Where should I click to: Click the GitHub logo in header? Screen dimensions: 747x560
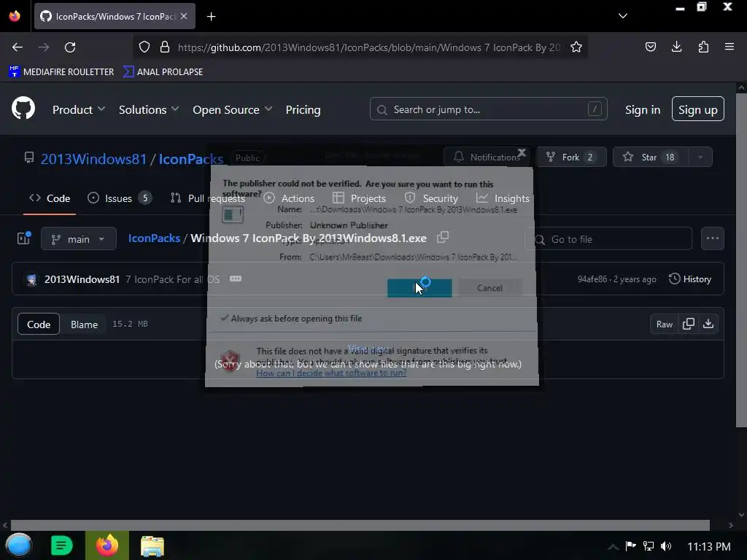[x=23, y=109]
